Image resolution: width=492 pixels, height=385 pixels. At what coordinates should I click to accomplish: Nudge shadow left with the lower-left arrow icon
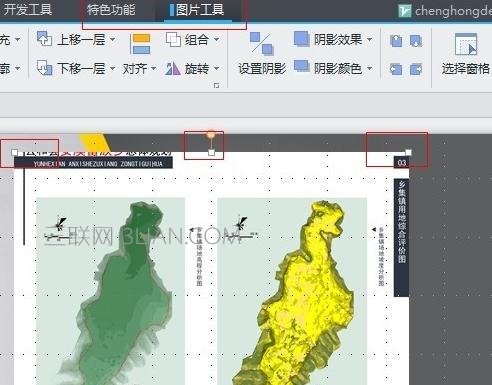tap(396, 69)
